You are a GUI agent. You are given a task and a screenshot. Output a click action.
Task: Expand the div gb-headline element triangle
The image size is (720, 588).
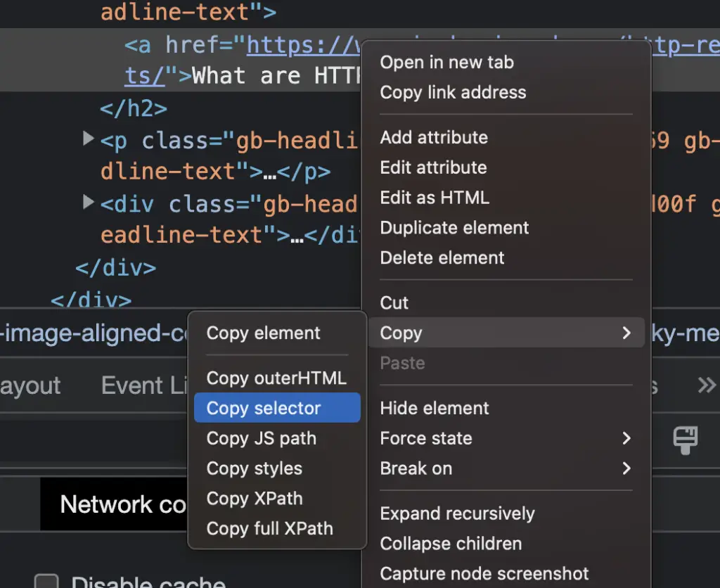[88, 202]
